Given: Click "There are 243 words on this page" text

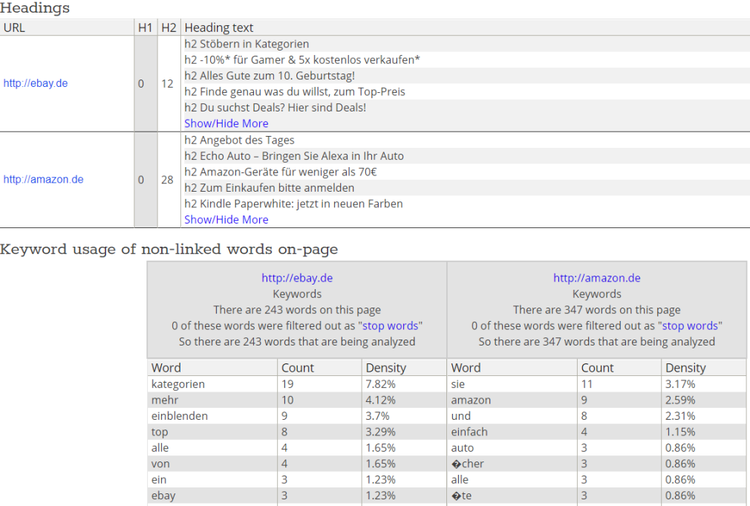Looking at the screenshot, I should pos(297,310).
